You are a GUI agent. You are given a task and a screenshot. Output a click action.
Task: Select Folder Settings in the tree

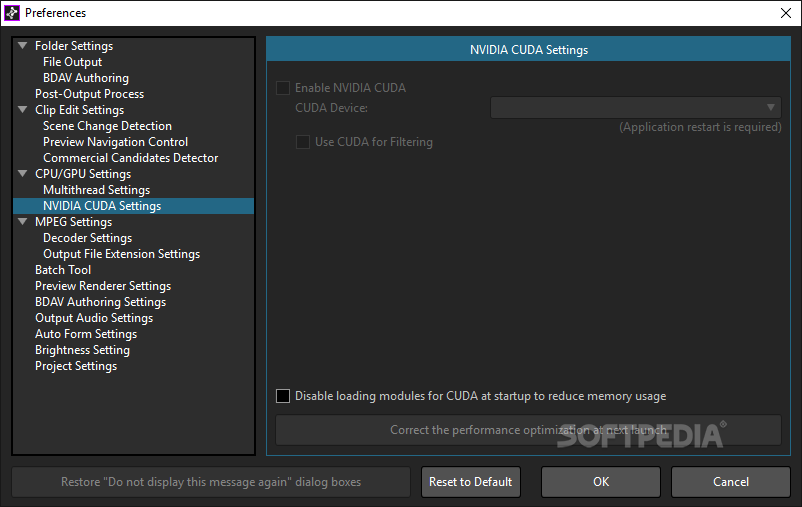coord(74,46)
